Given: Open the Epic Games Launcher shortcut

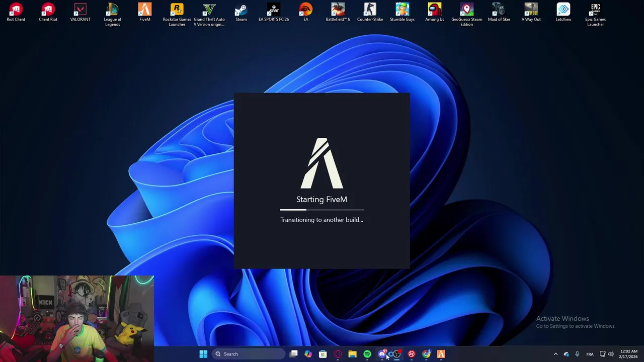Looking at the screenshot, I should [x=596, y=15].
